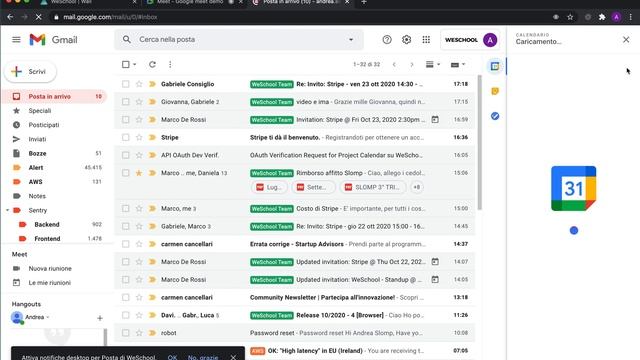This screenshot has width=640, height=360.
Task: Unstar the Rimborso affitto Slomp email
Action: click(x=139, y=173)
